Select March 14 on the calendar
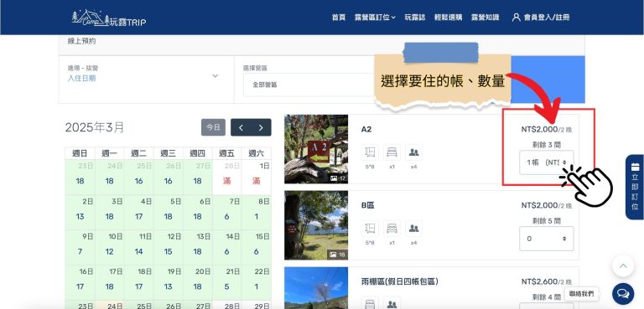Viewport: 644px width, 309px height. pos(226,247)
